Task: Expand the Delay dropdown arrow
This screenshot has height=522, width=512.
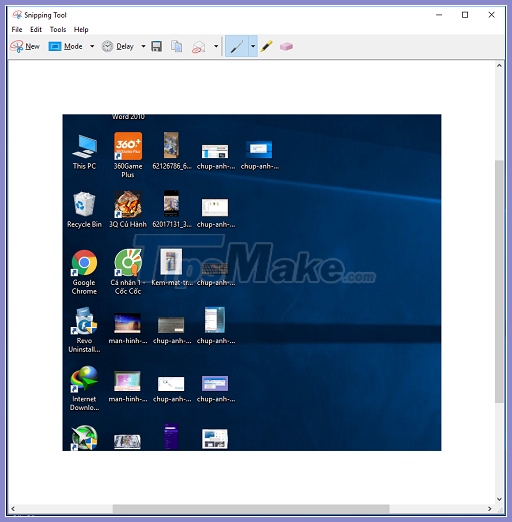Action: coord(143,46)
